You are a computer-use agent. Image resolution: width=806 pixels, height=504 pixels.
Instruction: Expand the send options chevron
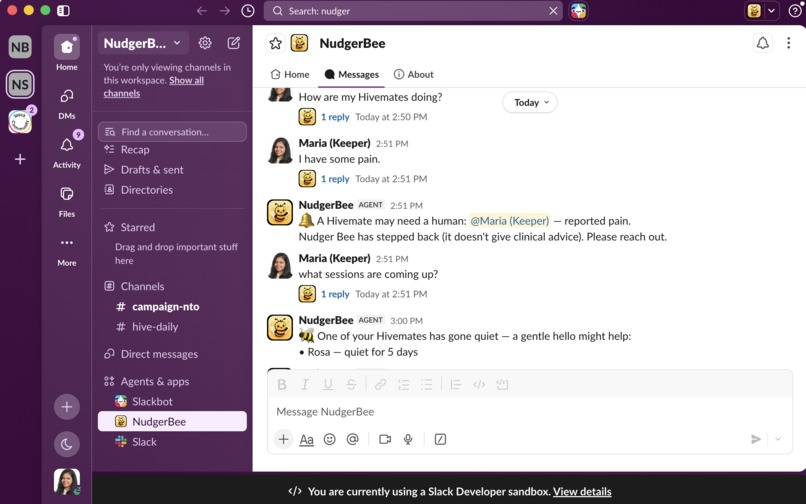[x=778, y=439]
